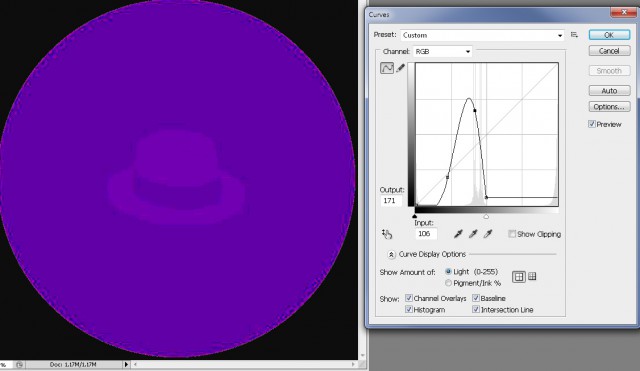The width and height of the screenshot is (640, 371).
Task: Toggle the Intersection Line checkbox
Action: (x=476, y=309)
